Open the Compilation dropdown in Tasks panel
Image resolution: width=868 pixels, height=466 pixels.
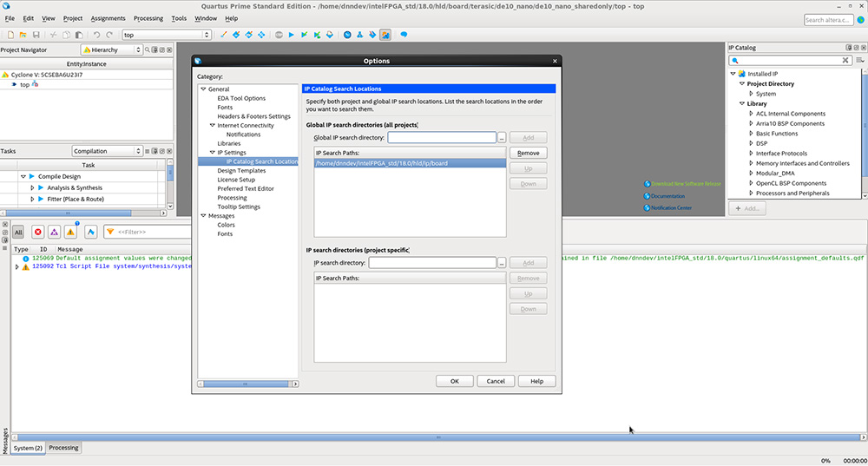coord(108,151)
